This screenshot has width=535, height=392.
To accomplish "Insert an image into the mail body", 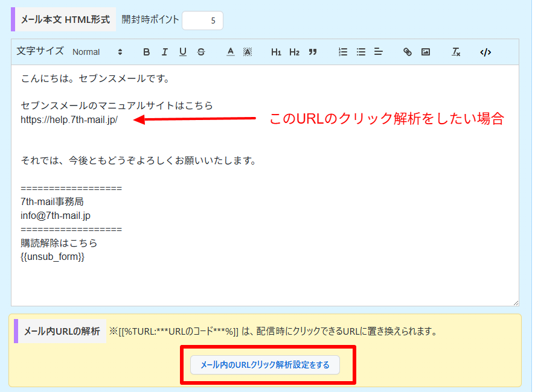I will [426, 52].
